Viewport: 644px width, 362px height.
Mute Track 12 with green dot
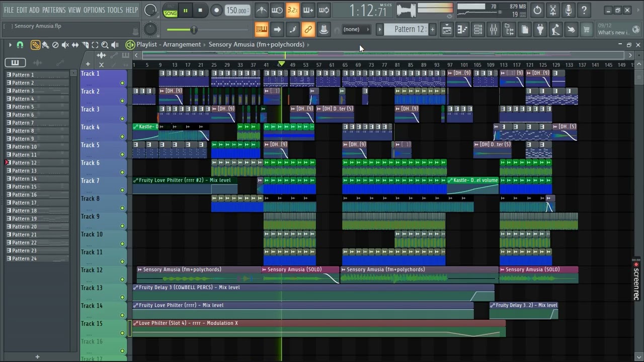point(122,280)
